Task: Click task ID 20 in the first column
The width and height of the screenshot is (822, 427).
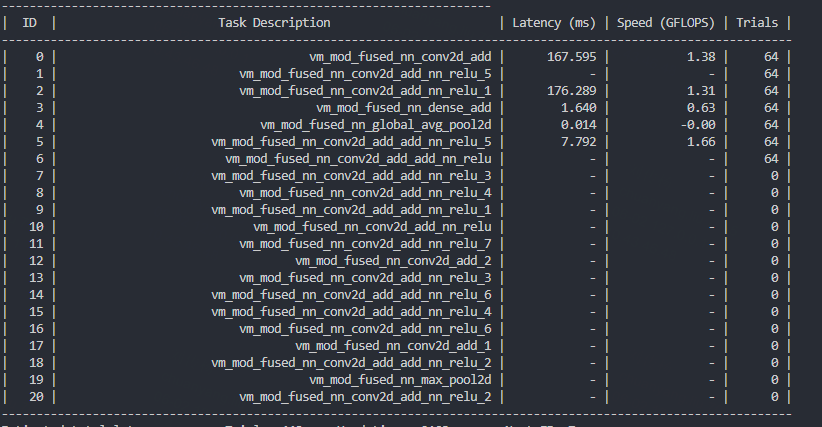Action: (x=36, y=397)
